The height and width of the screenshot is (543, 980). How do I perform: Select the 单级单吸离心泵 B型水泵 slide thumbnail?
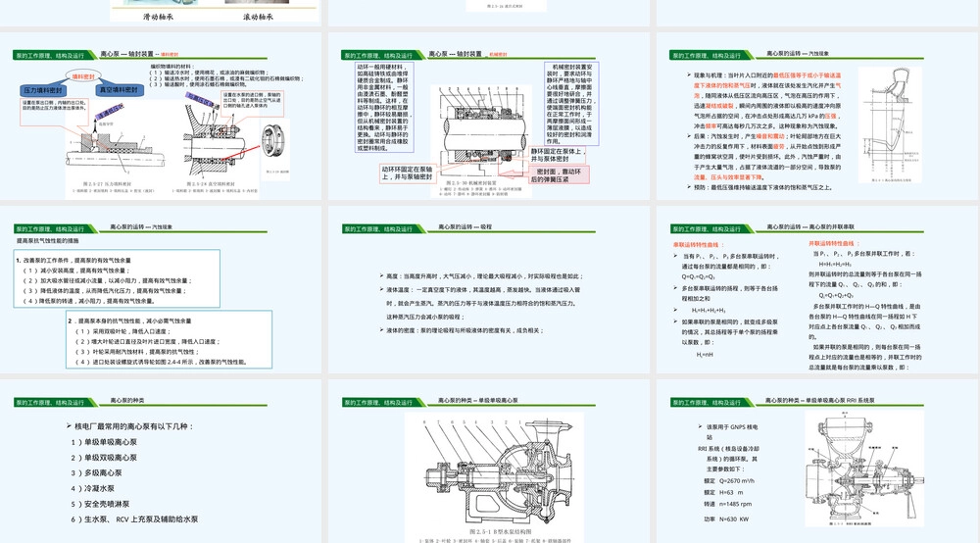[x=489, y=461]
